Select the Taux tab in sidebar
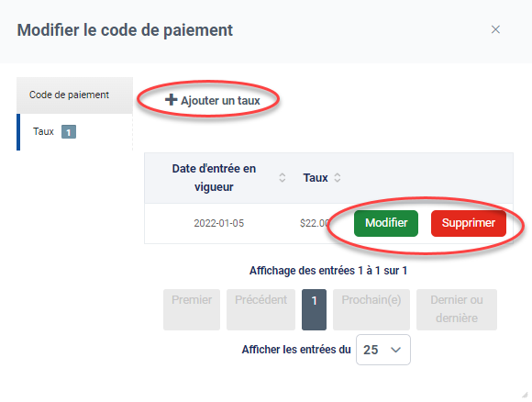Image resolution: width=532 pixels, height=402 pixels. click(74, 132)
